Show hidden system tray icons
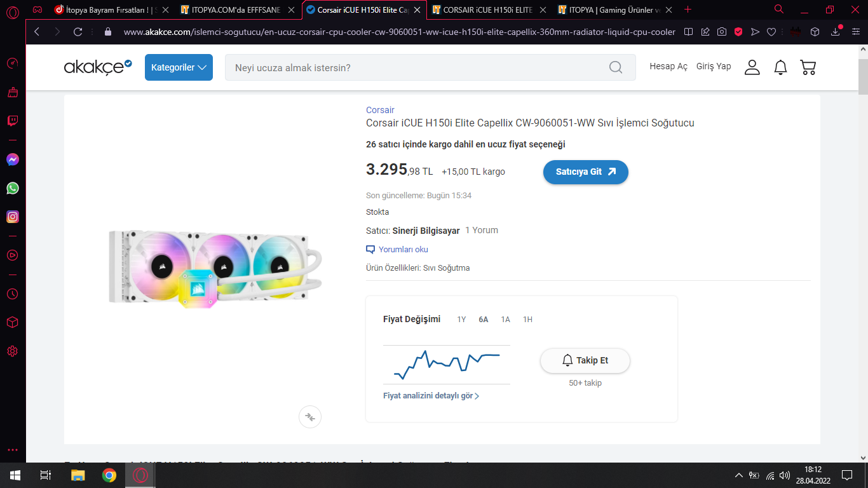Screen dimensions: 868x488 click(738, 475)
